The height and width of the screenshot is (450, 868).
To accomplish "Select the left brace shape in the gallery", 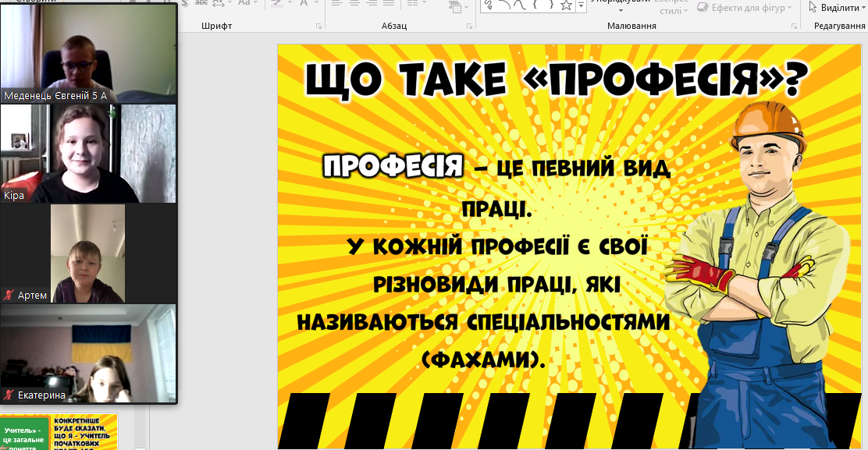I will pos(535,5).
